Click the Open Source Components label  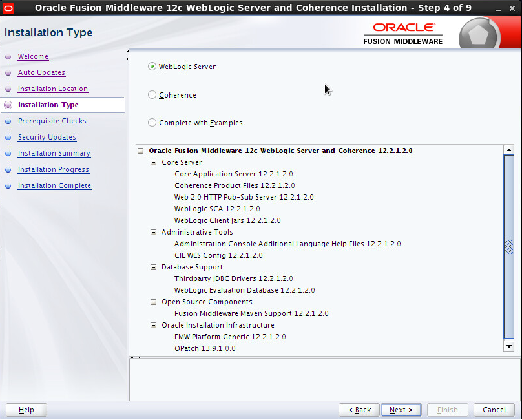tap(207, 302)
